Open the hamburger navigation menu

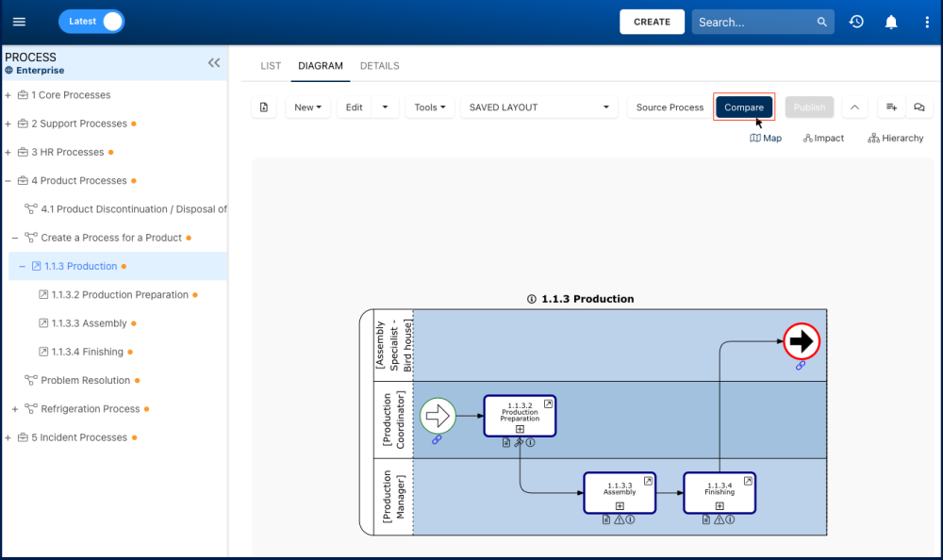[19, 22]
